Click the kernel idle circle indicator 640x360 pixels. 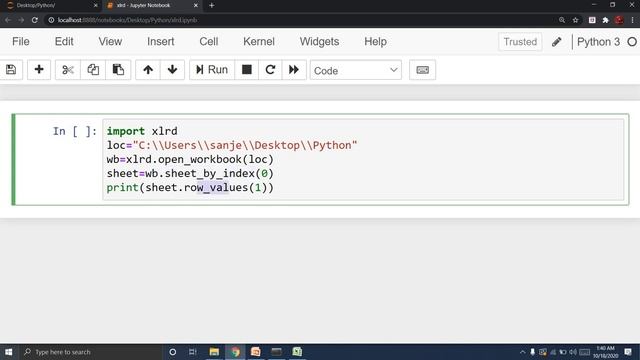[632, 42]
